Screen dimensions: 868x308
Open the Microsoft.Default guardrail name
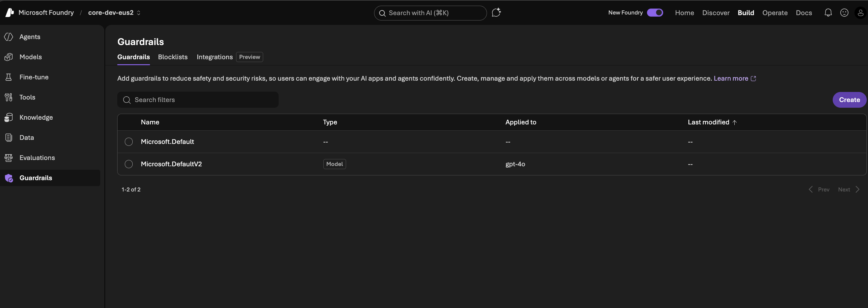click(x=167, y=142)
